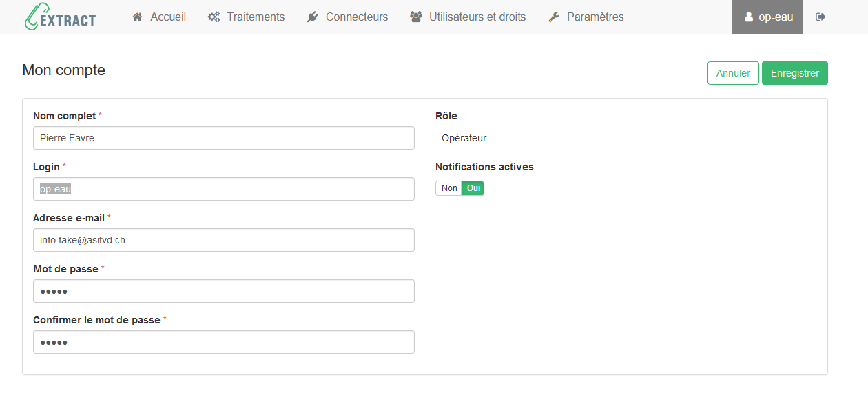
Task: Focus the Confirmer le mot de passe field
Action: click(x=223, y=342)
